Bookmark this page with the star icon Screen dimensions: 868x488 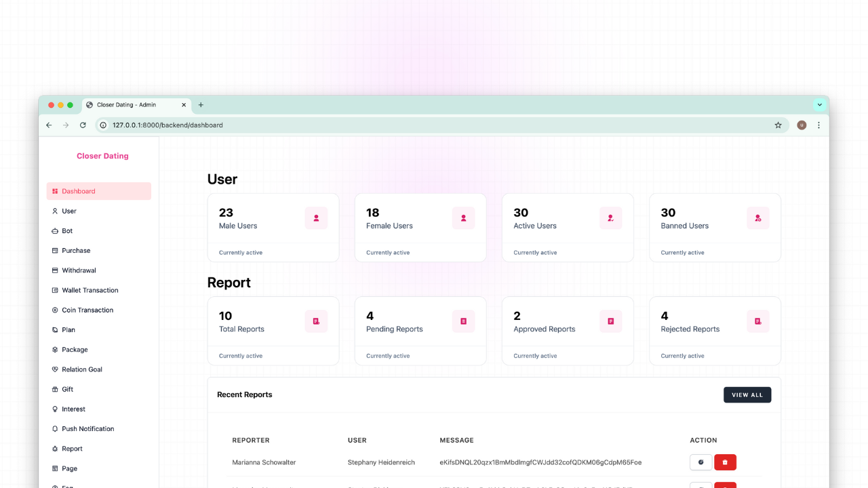(x=778, y=125)
